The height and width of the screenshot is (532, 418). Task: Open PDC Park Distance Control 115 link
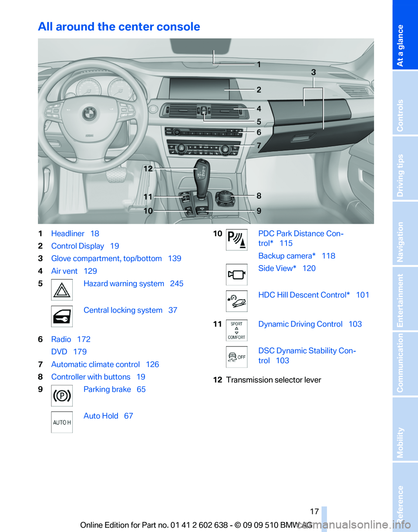coord(300,239)
